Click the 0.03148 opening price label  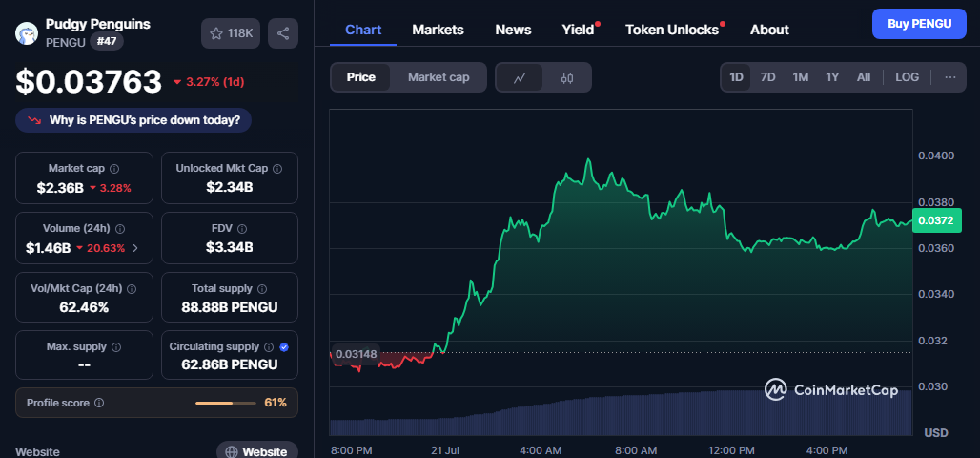(357, 354)
